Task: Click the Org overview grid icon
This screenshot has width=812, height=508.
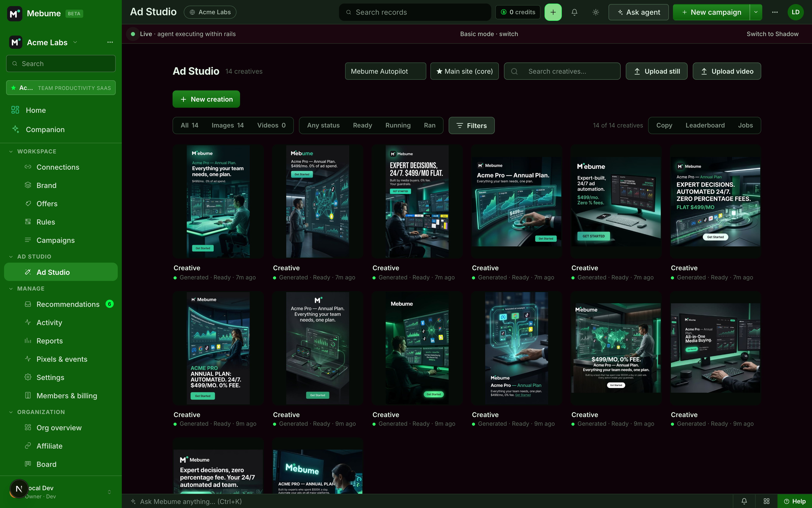Action: tap(28, 427)
